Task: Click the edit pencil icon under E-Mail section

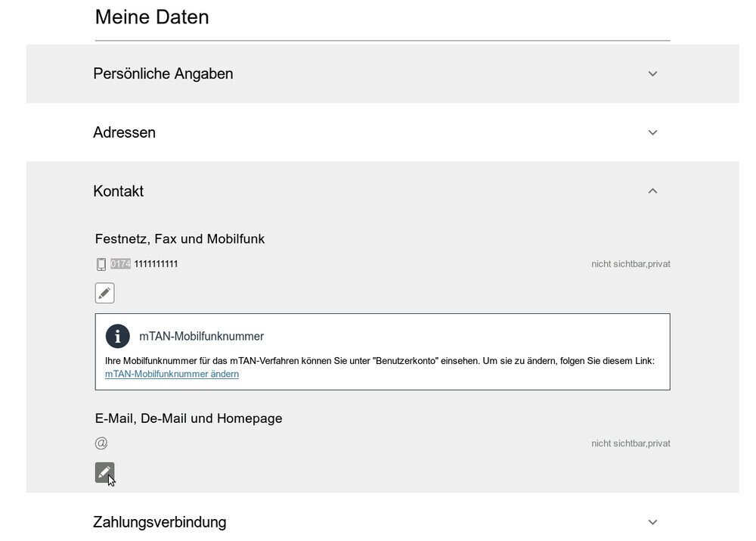Action: coord(104,472)
